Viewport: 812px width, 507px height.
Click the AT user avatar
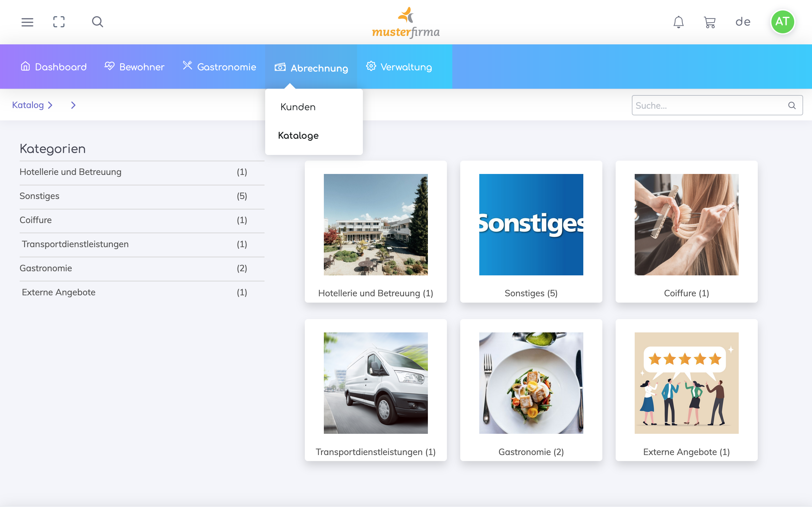click(x=782, y=22)
